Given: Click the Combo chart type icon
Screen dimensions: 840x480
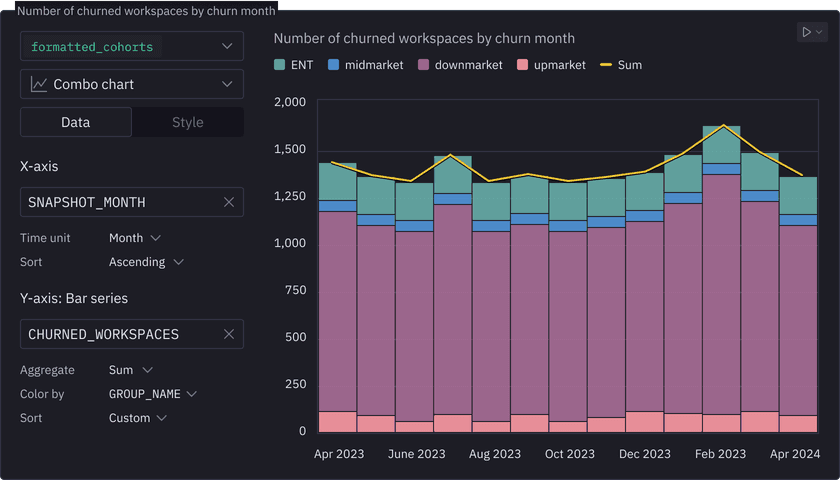Looking at the screenshot, I should (x=38, y=85).
